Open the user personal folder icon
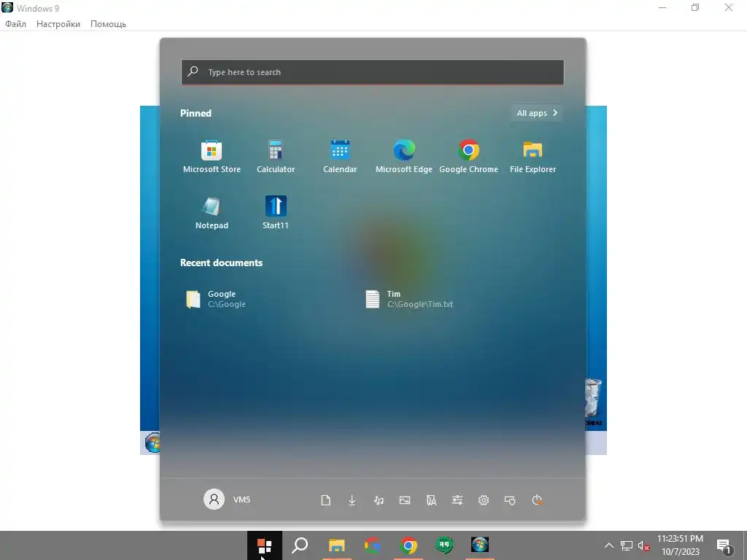Image resolution: width=747 pixels, height=560 pixels. click(431, 500)
